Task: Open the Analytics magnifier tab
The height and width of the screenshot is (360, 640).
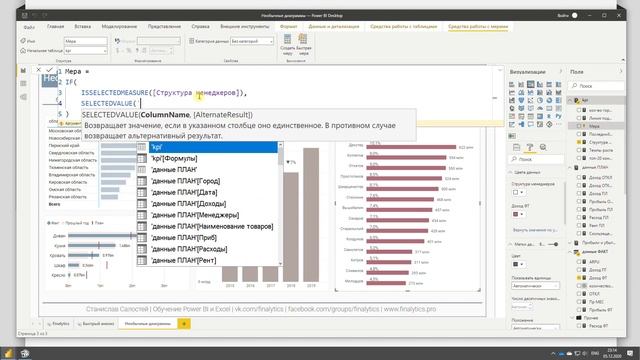Action: 543,147
